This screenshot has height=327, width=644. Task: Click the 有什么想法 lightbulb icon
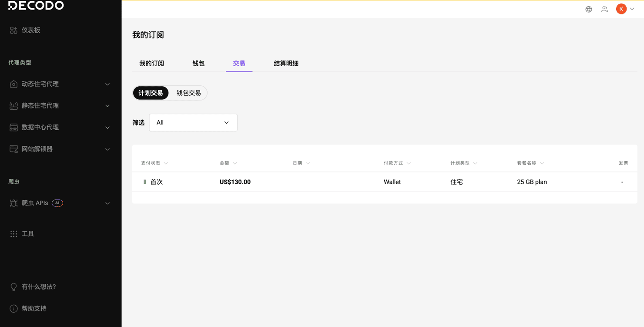[x=13, y=287]
